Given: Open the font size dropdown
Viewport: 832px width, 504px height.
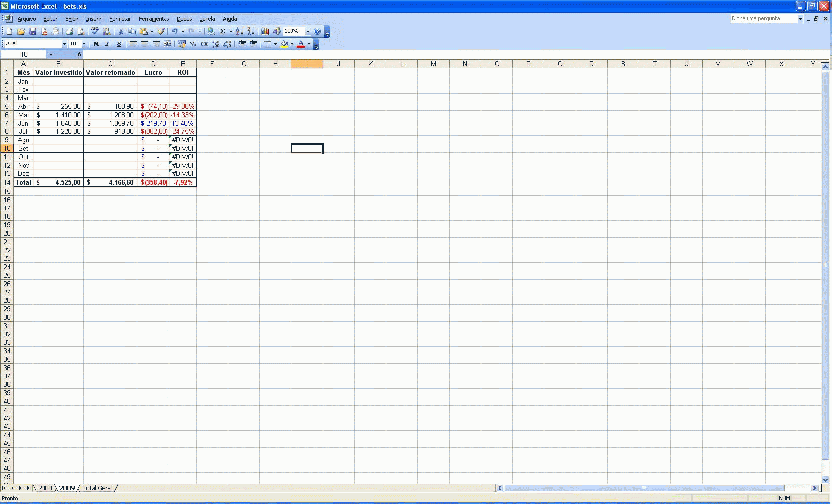Looking at the screenshot, I should tap(84, 44).
